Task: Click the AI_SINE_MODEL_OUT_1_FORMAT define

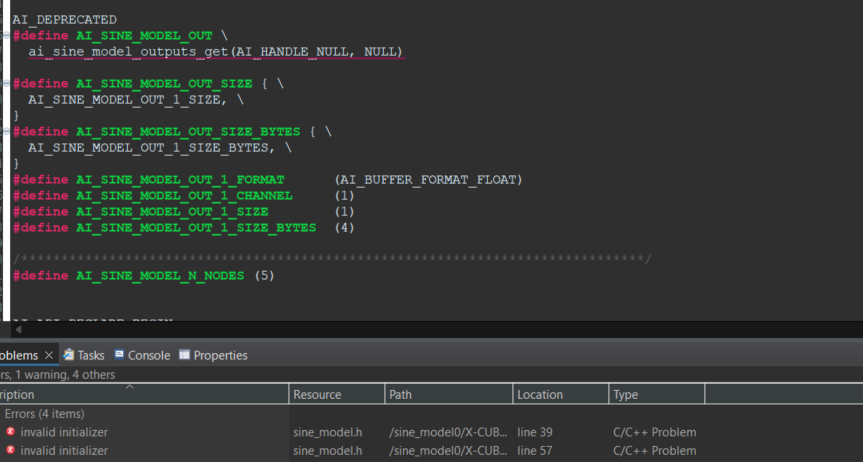Action: (180, 180)
